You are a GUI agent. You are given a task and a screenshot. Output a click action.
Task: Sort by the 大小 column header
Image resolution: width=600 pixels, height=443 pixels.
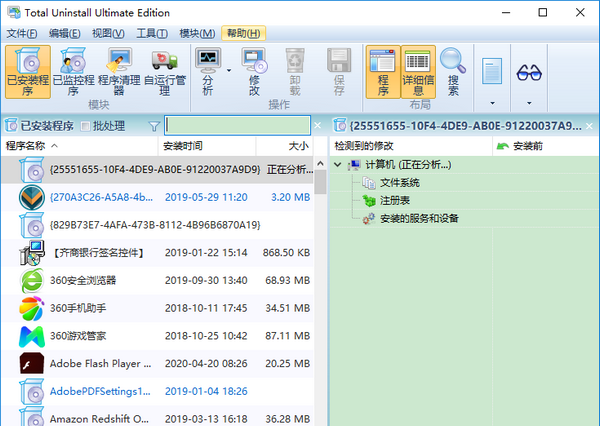(285, 146)
